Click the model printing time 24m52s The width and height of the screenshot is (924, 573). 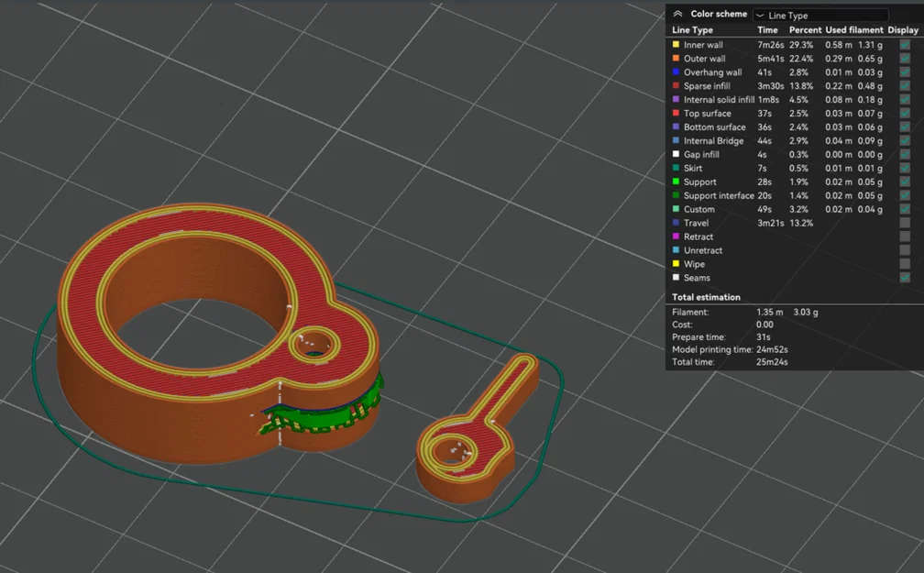772,349
